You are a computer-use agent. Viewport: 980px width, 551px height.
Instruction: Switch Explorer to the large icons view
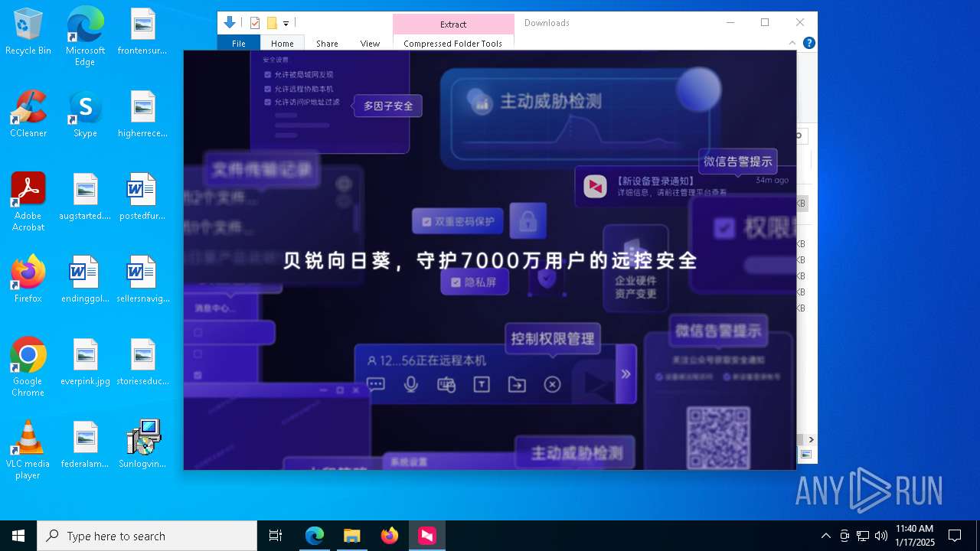(805, 455)
